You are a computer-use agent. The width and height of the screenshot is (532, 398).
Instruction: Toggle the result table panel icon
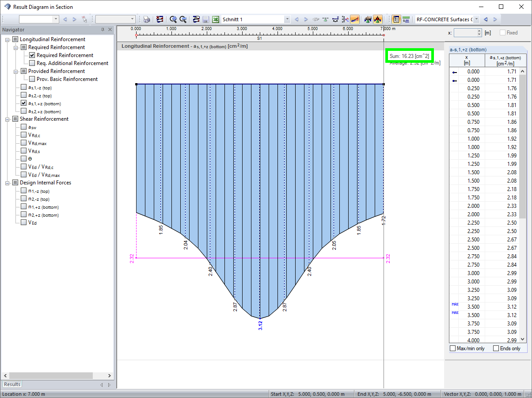[396, 19]
